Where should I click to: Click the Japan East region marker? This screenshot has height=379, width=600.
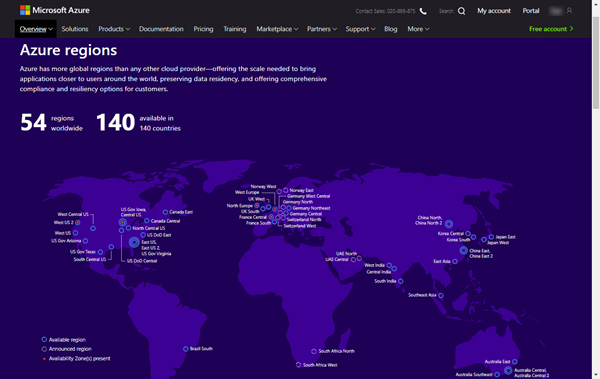(x=491, y=237)
